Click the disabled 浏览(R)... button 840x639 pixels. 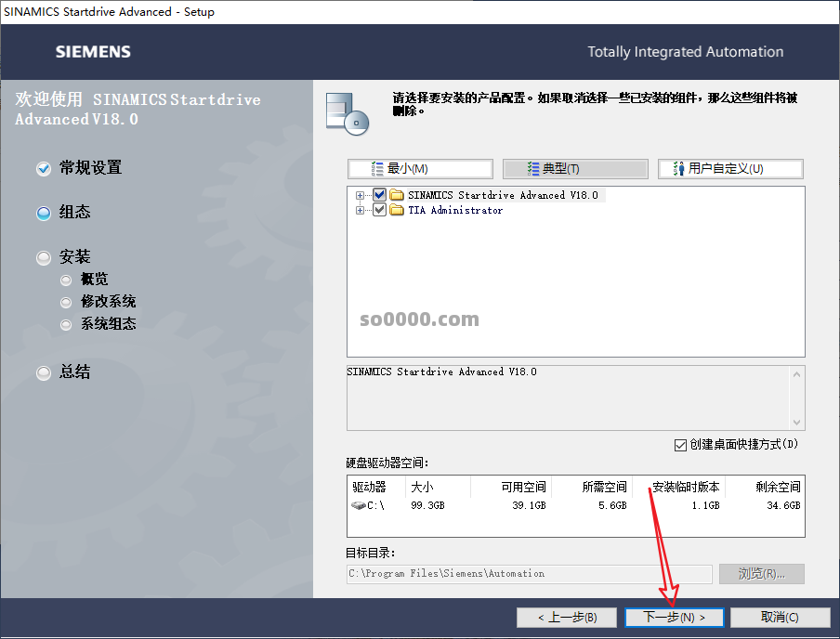tap(761, 574)
